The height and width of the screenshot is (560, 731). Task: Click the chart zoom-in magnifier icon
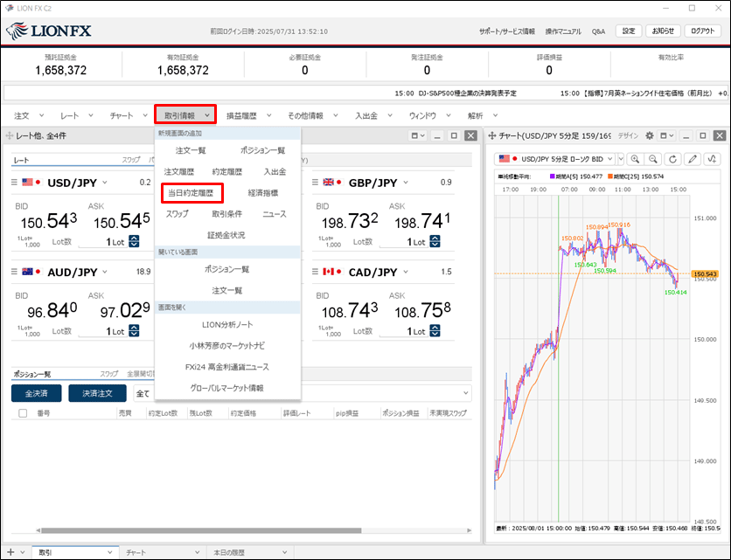633,159
